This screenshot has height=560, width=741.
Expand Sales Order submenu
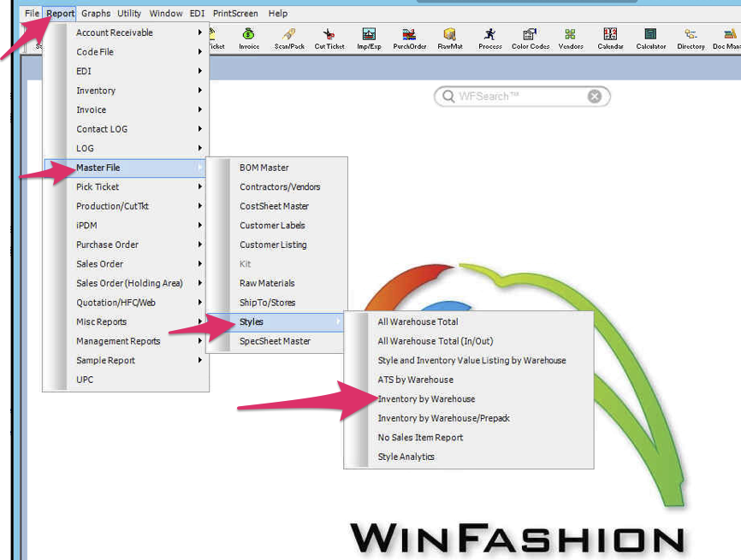(126, 264)
